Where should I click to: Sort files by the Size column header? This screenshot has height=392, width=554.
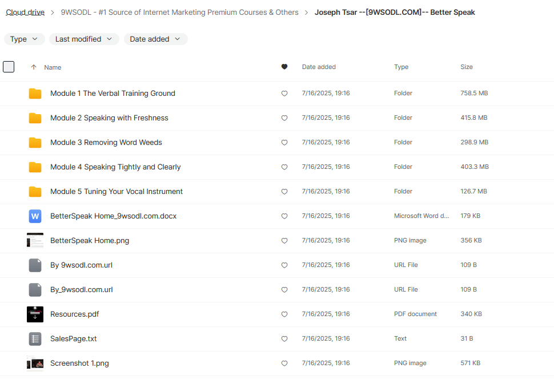tap(467, 67)
